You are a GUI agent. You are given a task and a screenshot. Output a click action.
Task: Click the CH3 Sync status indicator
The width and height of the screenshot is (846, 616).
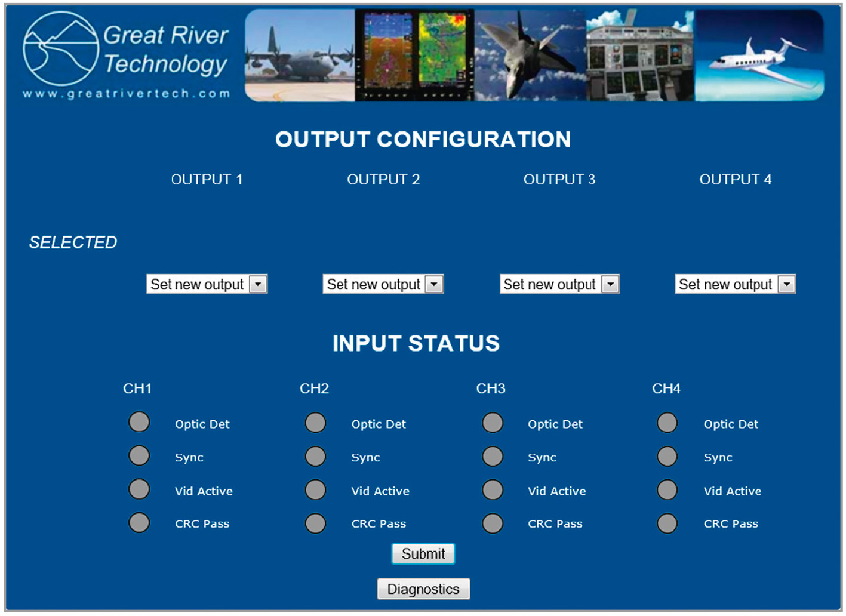click(x=493, y=457)
